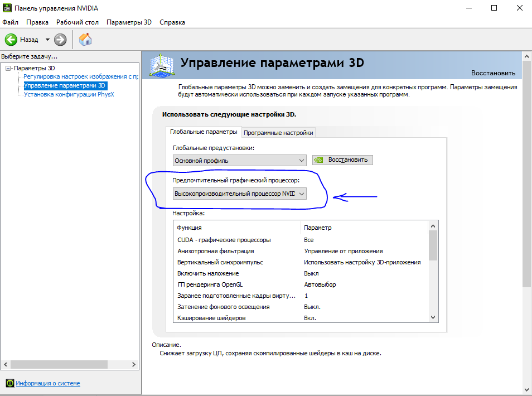Viewport: 532px width, 396px height.
Task: Click main page scroll down arrow
Action: coord(526,390)
